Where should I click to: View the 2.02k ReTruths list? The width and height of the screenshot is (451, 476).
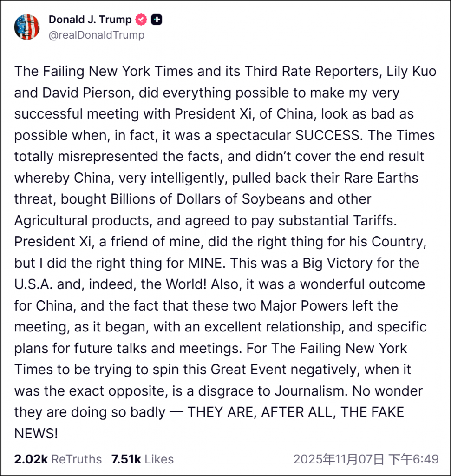[x=58, y=459]
